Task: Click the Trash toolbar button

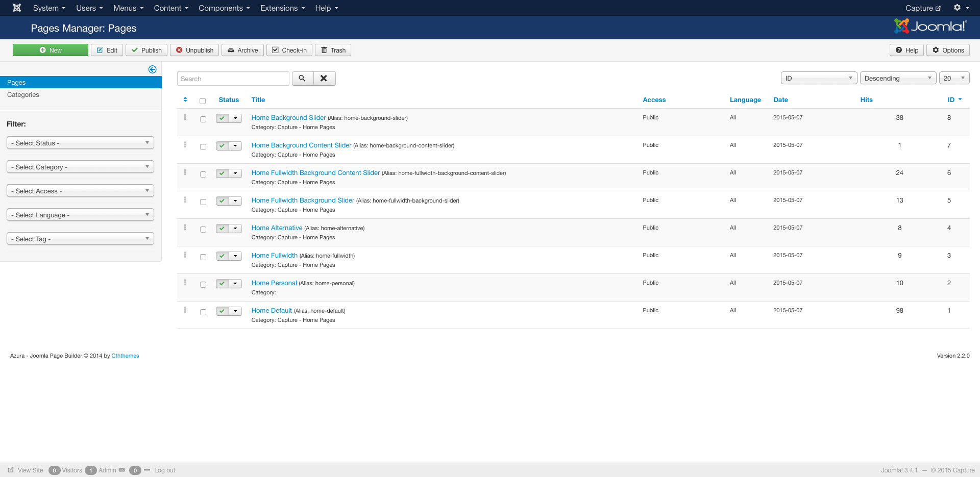Action: point(333,50)
